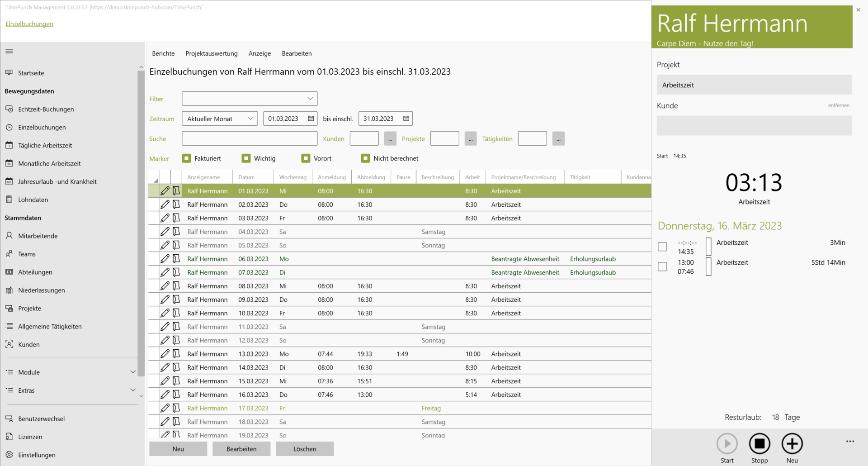This screenshot has height=466, width=868.
Task: Open the Berichte menu
Action: pyautogui.click(x=163, y=53)
